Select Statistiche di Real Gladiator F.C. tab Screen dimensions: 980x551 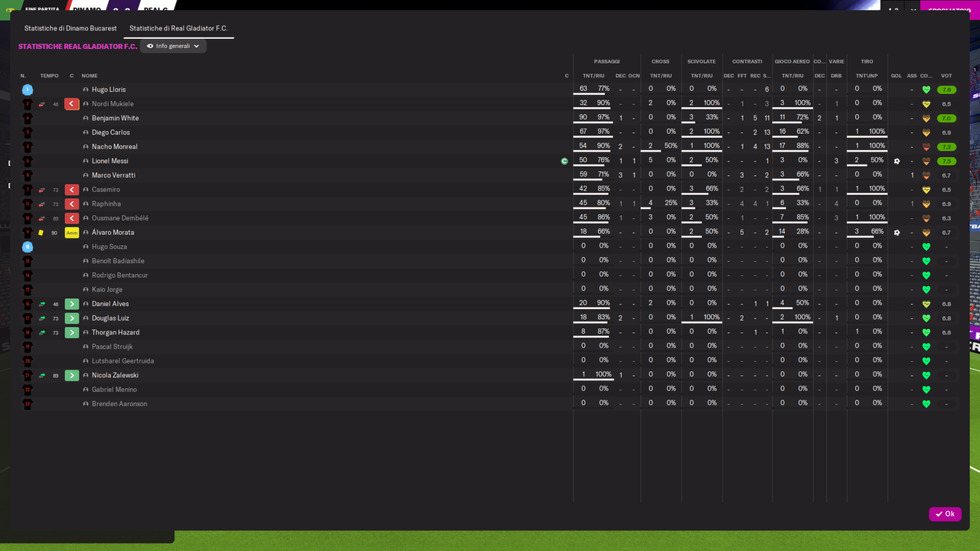point(178,28)
